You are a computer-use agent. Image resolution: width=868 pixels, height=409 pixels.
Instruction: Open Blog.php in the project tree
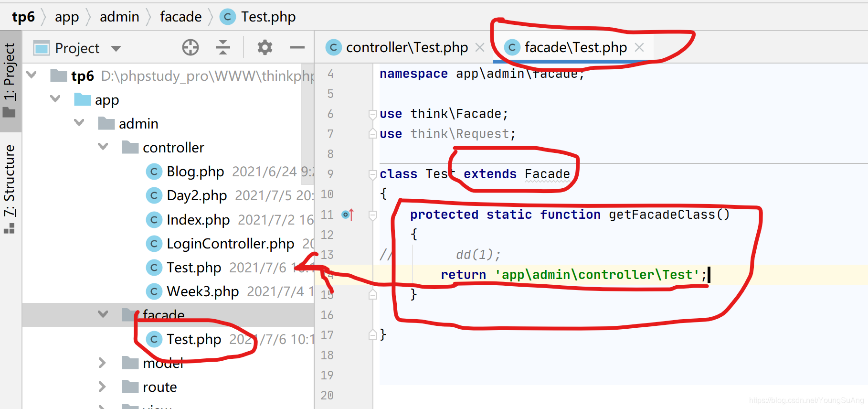[195, 172]
